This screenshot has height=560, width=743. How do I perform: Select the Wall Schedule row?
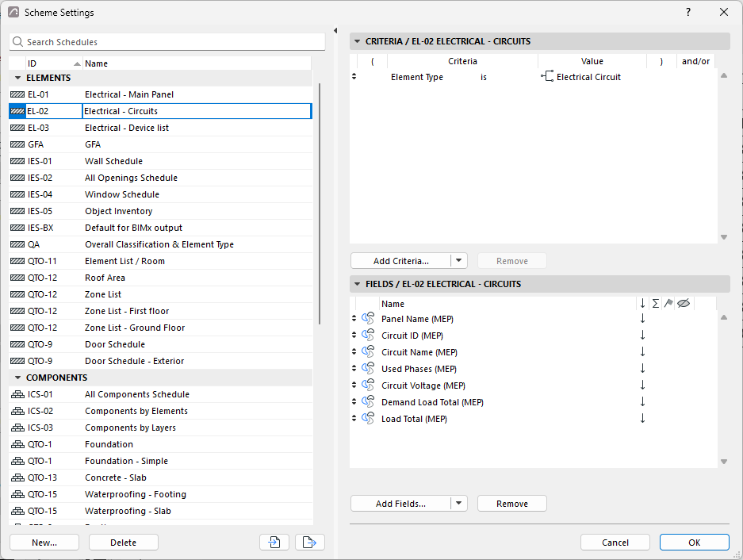pos(161,161)
